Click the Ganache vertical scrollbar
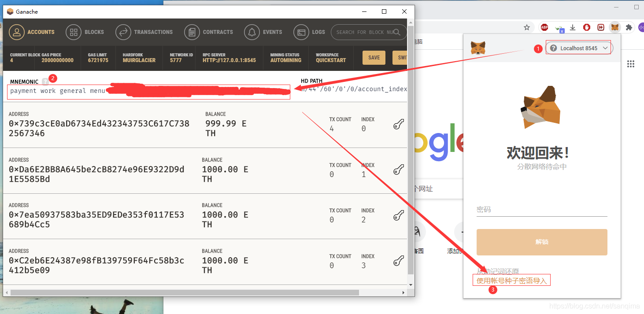The height and width of the screenshot is (314, 644). pyautogui.click(x=411, y=150)
